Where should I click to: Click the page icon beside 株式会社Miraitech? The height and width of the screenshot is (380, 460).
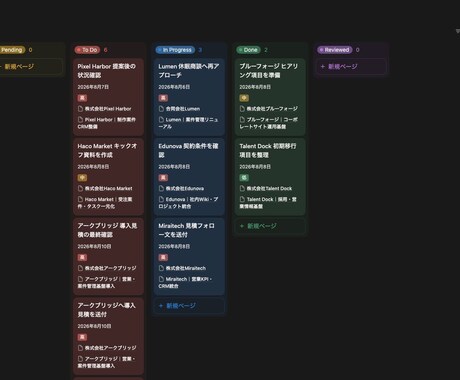(x=161, y=268)
